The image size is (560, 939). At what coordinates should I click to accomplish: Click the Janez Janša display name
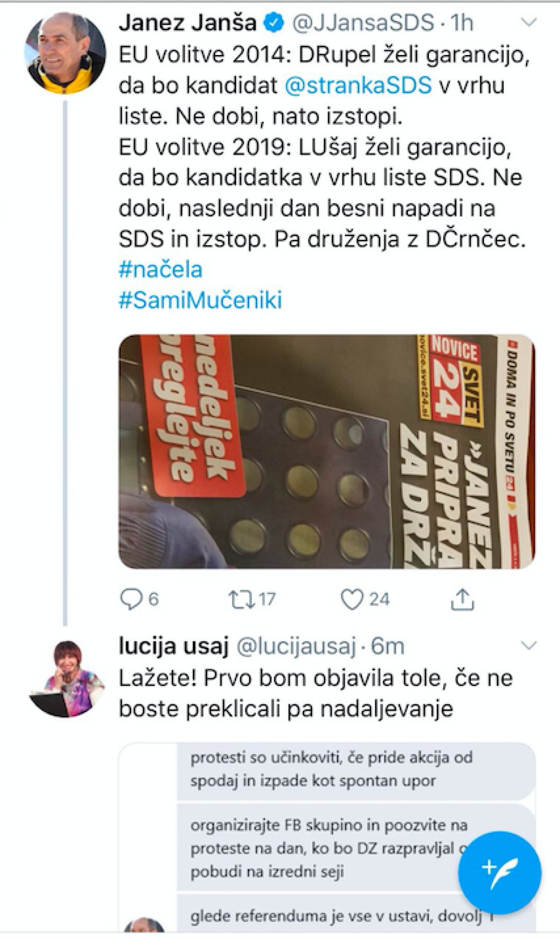coord(188,23)
